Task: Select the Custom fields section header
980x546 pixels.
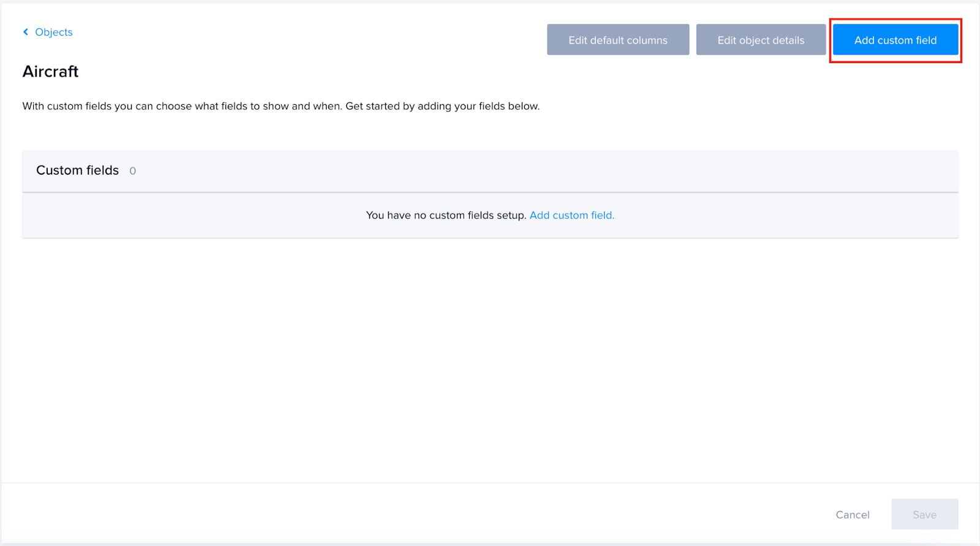Action: (x=490, y=171)
